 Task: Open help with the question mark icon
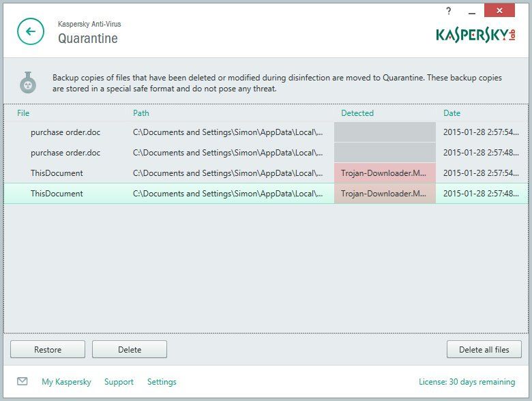click(449, 11)
